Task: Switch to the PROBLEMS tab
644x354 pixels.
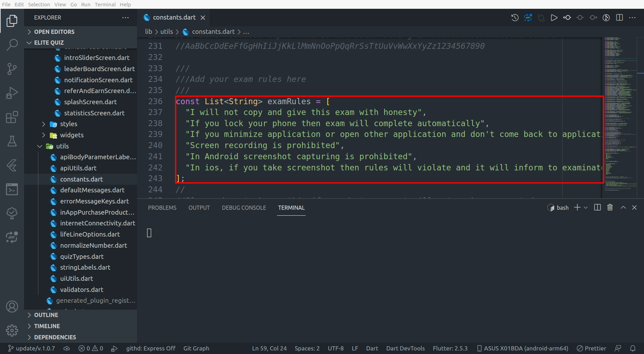Action: click(x=162, y=208)
